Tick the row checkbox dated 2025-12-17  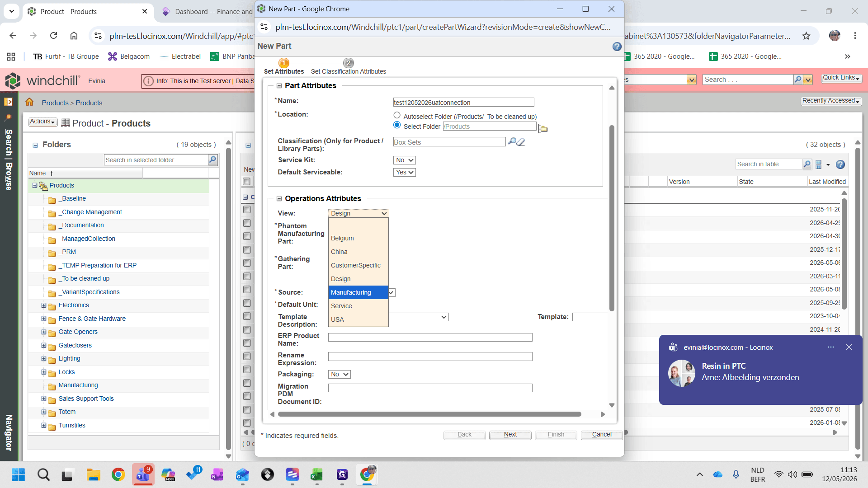pyautogui.click(x=247, y=249)
